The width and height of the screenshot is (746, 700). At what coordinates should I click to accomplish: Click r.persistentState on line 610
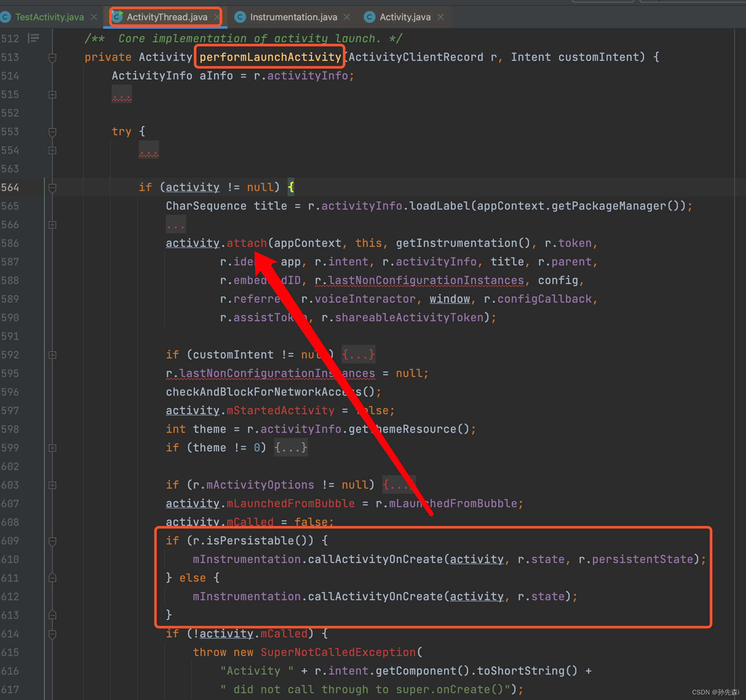tap(636, 559)
